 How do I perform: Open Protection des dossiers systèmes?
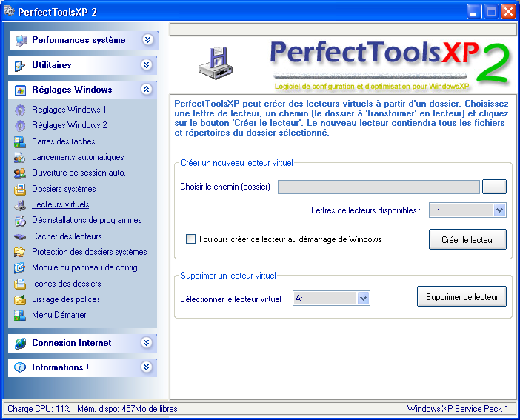(x=89, y=252)
